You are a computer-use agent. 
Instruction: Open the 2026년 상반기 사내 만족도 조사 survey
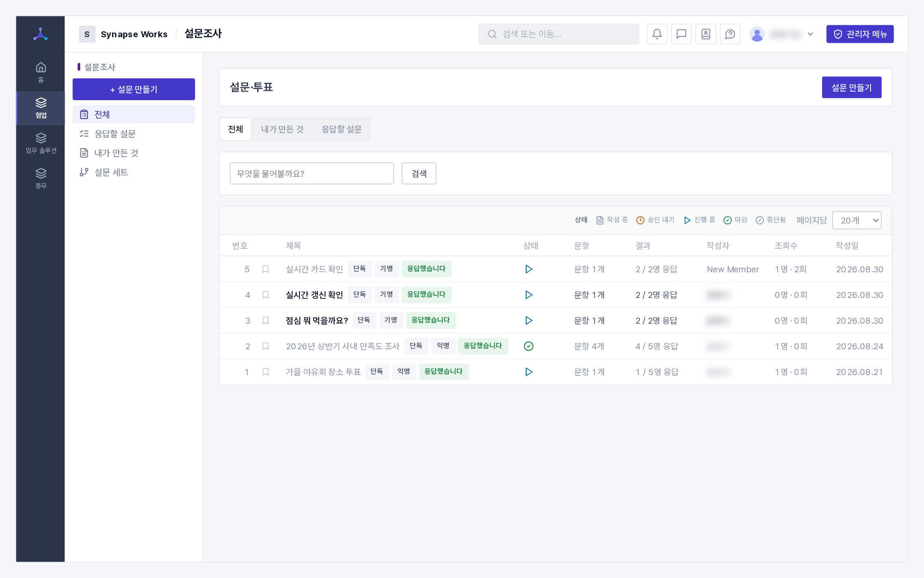click(x=343, y=346)
